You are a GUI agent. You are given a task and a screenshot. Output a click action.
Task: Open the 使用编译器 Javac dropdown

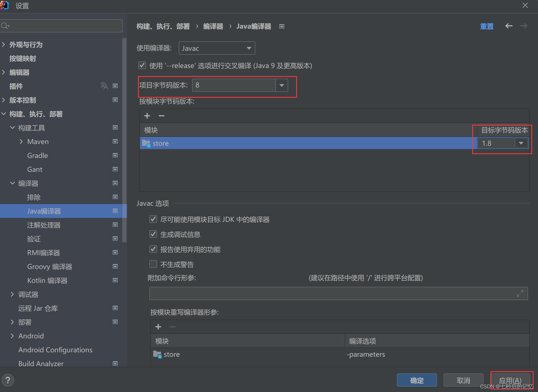coord(249,48)
